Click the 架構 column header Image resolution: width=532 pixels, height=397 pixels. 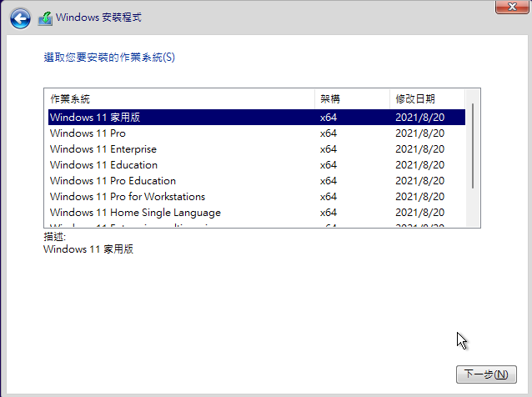(352, 99)
